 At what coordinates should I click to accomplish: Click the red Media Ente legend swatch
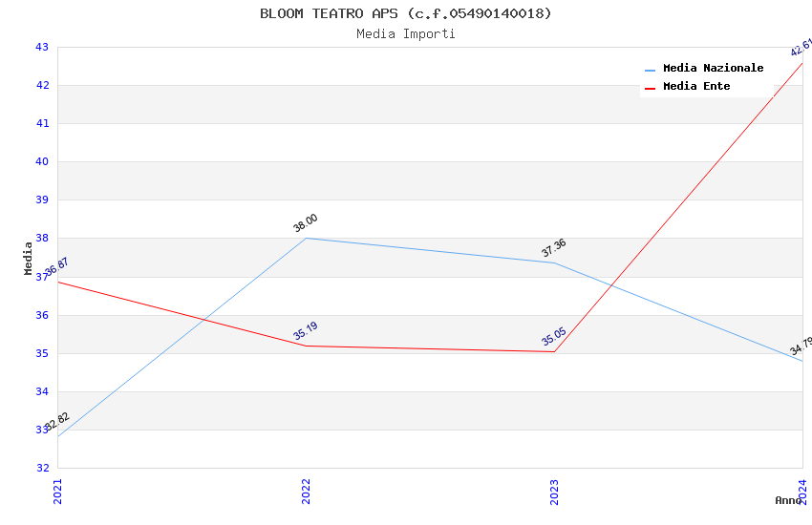click(x=651, y=88)
